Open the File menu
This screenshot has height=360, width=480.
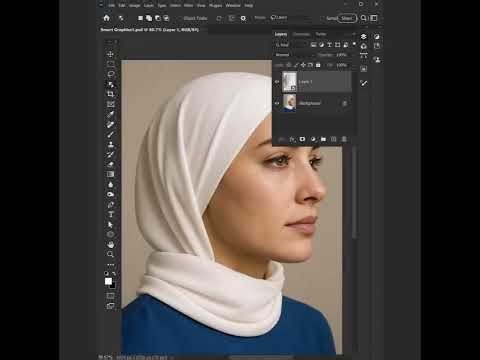tap(111, 5)
